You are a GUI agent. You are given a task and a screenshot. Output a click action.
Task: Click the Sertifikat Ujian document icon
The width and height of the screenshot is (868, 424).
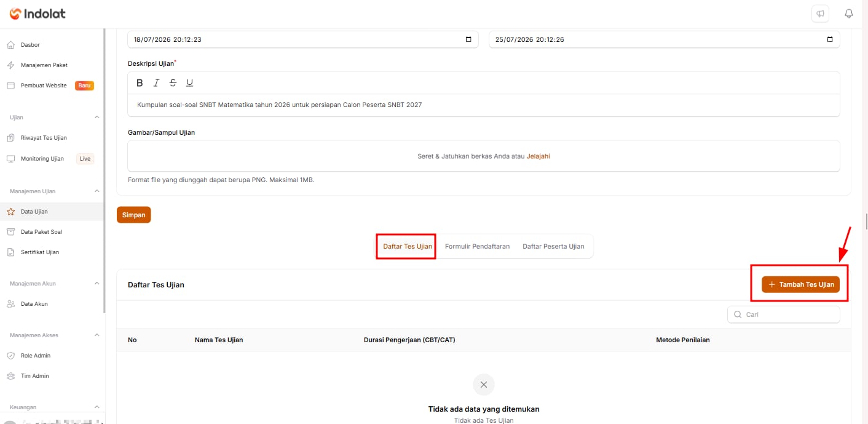(10, 252)
